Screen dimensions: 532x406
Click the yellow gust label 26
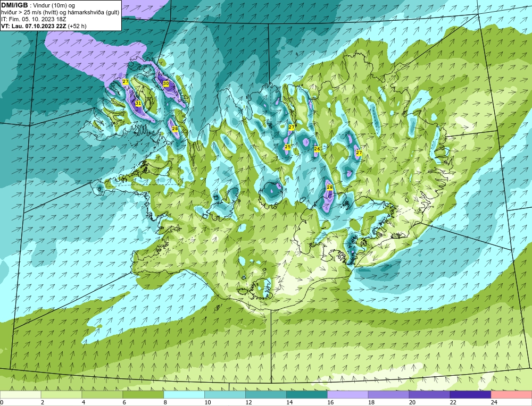click(x=317, y=149)
